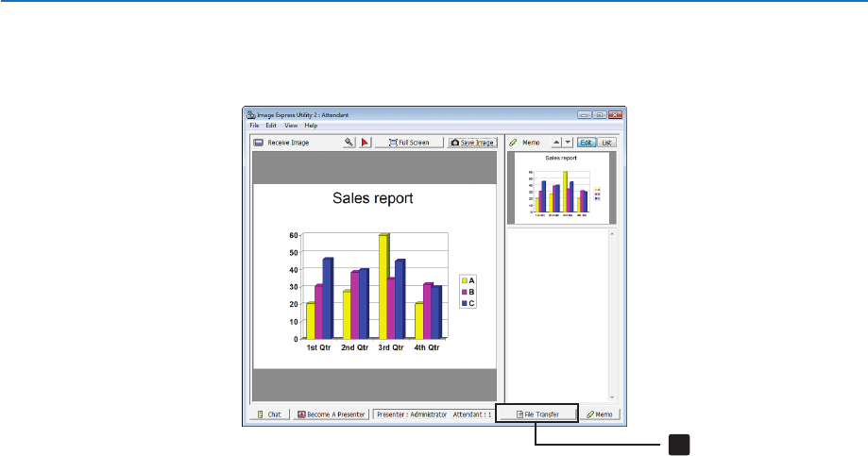Image resolution: width=868 pixels, height=456 pixels.
Task: Go to previous memo with up arrow
Action: point(556,143)
